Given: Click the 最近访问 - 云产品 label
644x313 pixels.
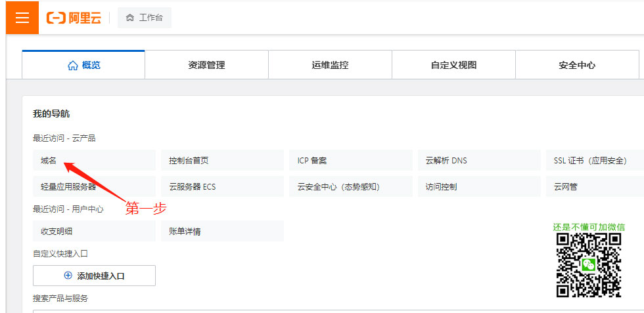Looking at the screenshot, I should (x=64, y=138).
